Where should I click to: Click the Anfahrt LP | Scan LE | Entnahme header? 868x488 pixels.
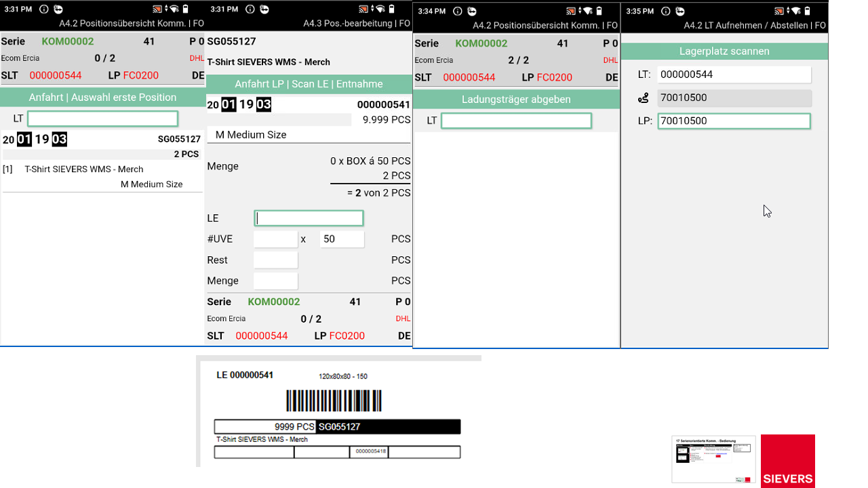click(309, 84)
